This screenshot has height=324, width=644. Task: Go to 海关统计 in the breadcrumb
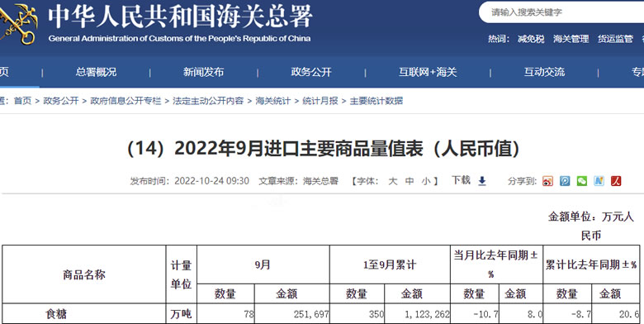pos(272,101)
